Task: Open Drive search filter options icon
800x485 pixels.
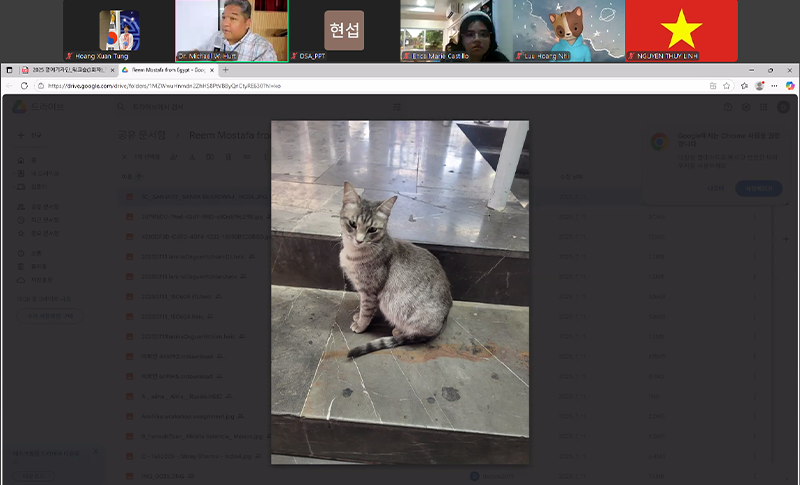Action: (x=396, y=107)
